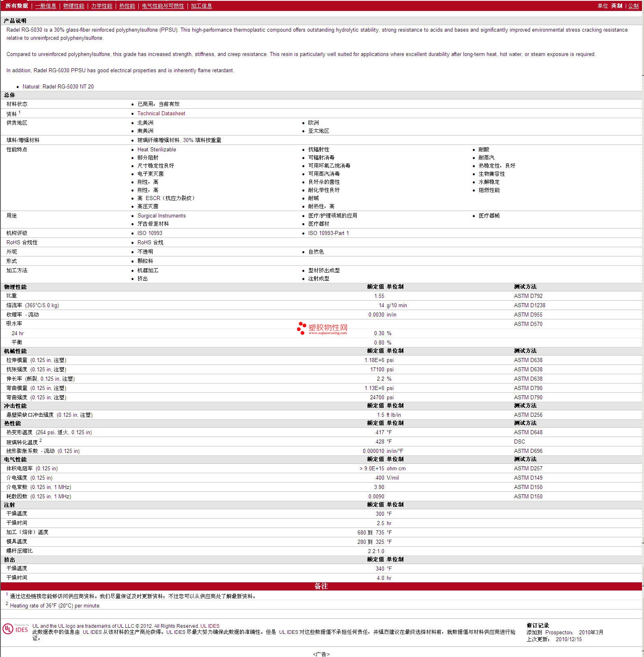Click the 模具温度 row label
Image resolution: width=644 pixels, height=657 pixels.
17,541
